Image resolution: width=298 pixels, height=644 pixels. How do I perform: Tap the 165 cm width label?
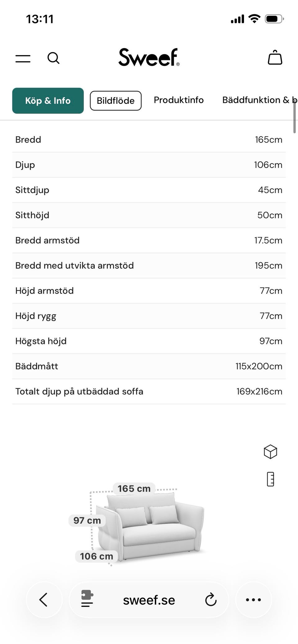[x=134, y=489]
